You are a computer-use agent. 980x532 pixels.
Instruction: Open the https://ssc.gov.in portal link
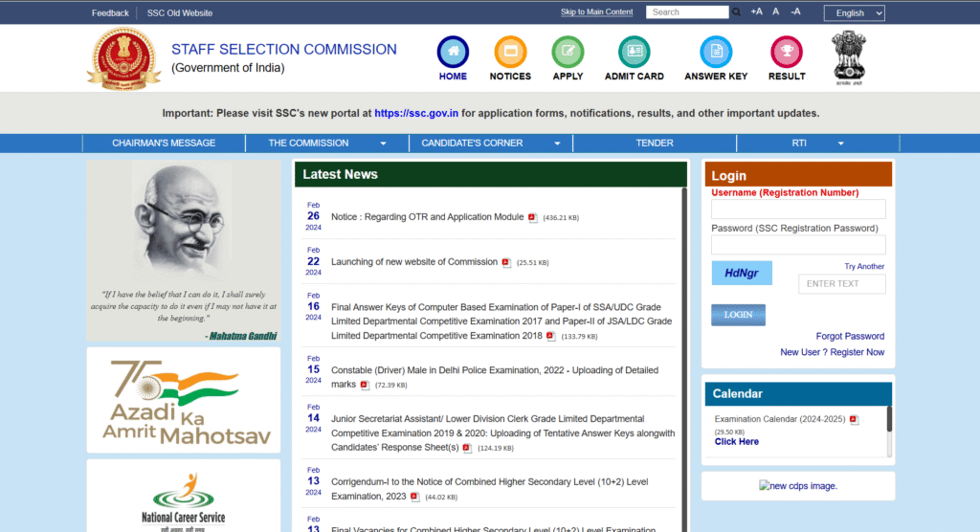416,113
